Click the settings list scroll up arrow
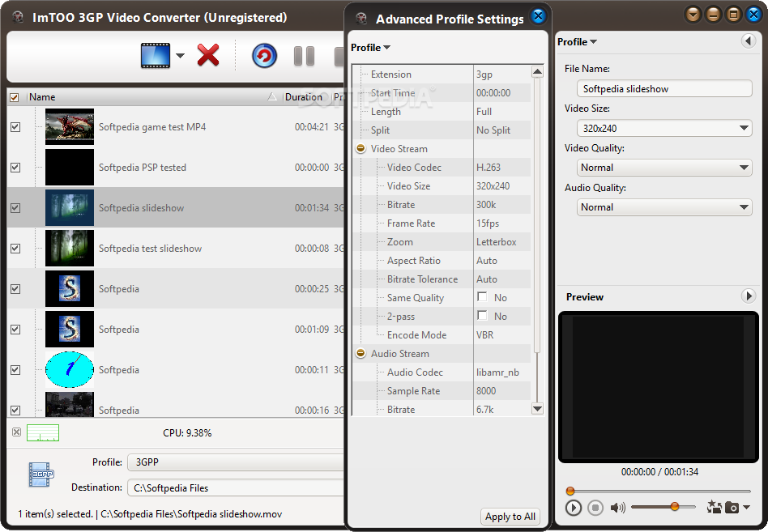768x532 pixels. [x=537, y=72]
